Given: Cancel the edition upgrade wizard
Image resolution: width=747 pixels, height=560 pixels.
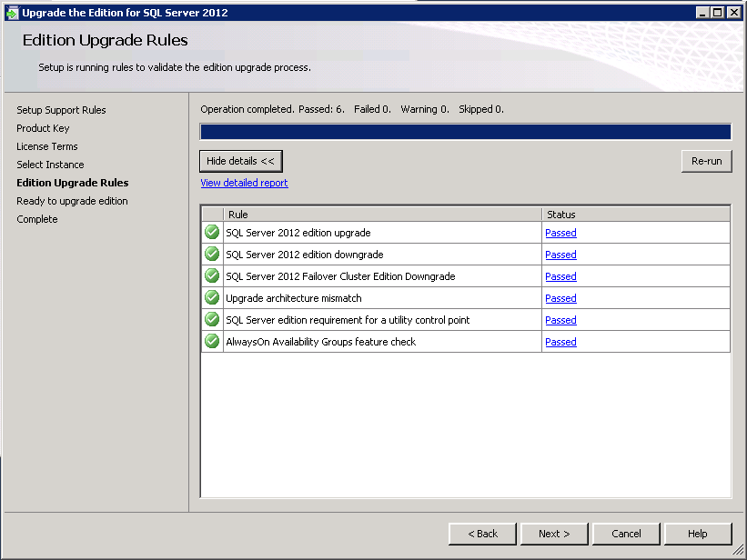Looking at the screenshot, I should (626, 534).
